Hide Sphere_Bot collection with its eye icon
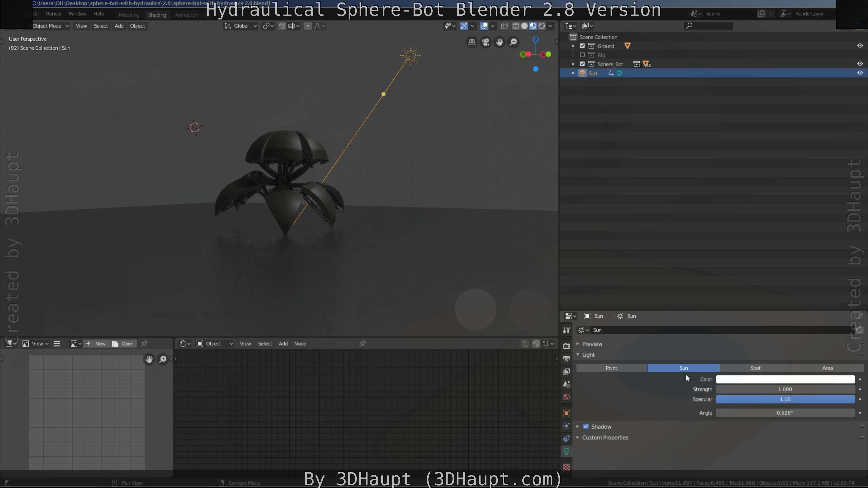This screenshot has width=868, height=488. 860,64
